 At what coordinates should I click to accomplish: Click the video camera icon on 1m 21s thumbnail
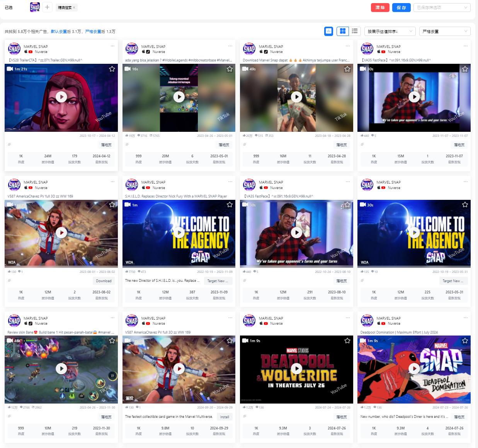10,69
